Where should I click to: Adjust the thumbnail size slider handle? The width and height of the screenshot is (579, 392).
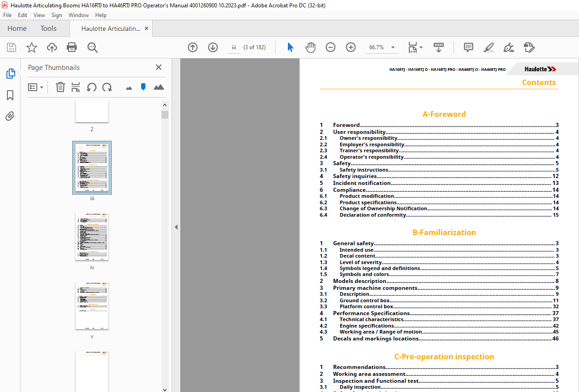pyautogui.click(x=143, y=86)
